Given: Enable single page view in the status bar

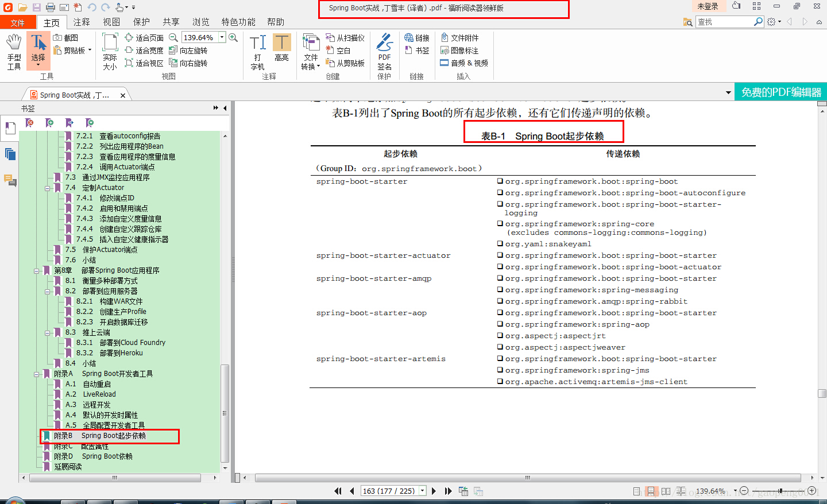Looking at the screenshot, I should [x=636, y=491].
